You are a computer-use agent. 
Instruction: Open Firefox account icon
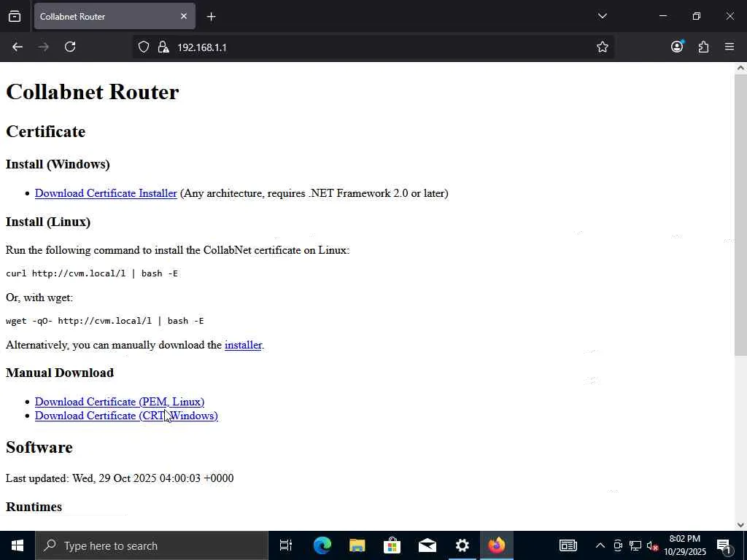677,46
